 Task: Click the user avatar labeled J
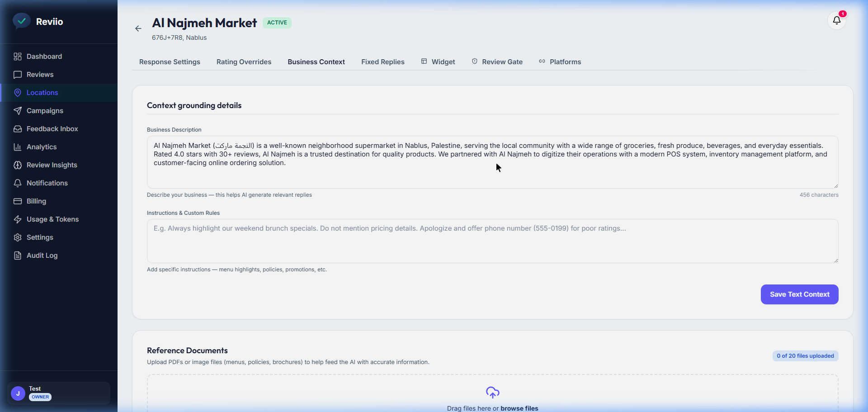tap(18, 393)
